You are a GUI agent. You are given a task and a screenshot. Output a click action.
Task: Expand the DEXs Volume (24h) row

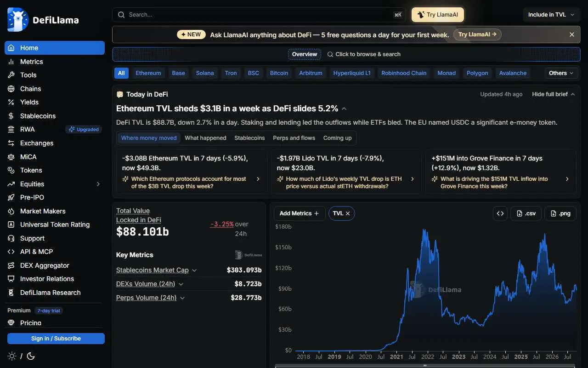tap(181, 284)
